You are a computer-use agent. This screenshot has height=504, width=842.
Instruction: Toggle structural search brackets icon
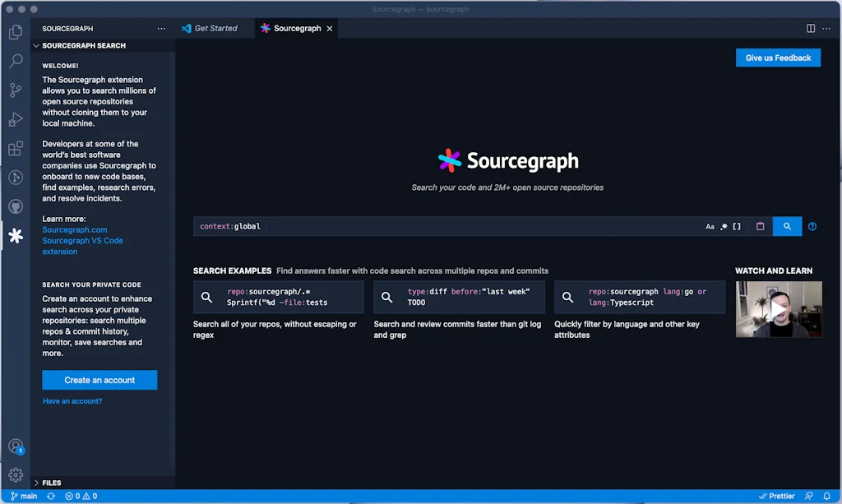click(737, 225)
